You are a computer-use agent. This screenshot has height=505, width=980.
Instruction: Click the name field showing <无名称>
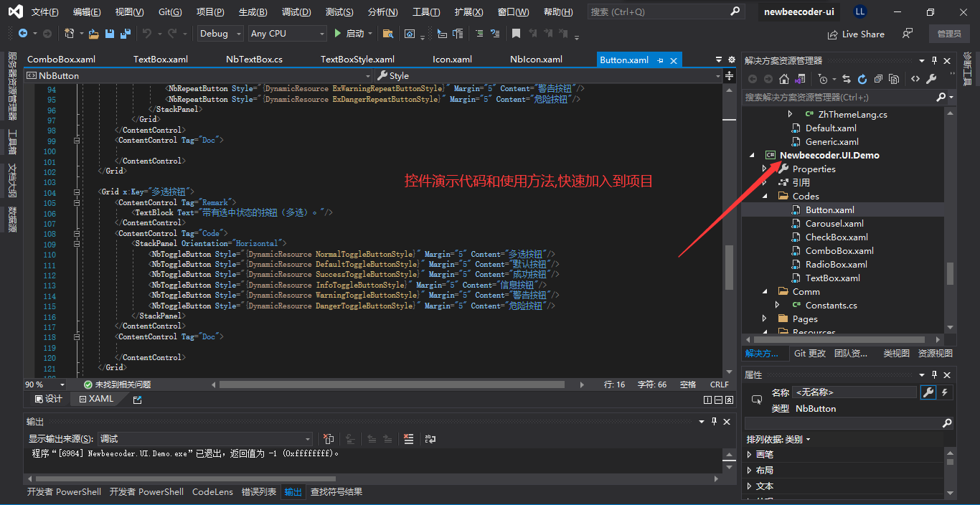pos(854,392)
